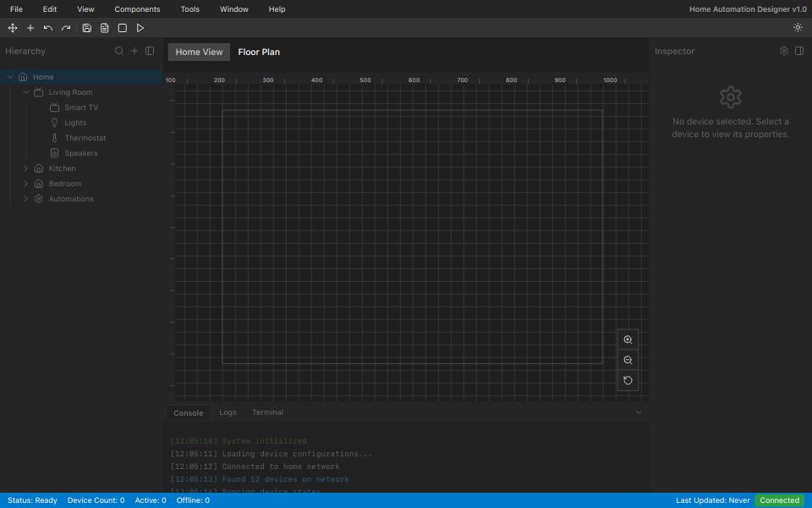Expand the Automations tree node
Screen dimensions: 812x508
[x=26, y=199]
